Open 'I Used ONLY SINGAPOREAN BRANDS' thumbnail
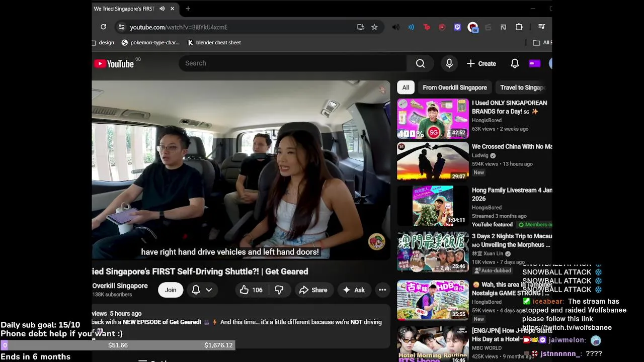This screenshot has width=644, height=362. 433,119
